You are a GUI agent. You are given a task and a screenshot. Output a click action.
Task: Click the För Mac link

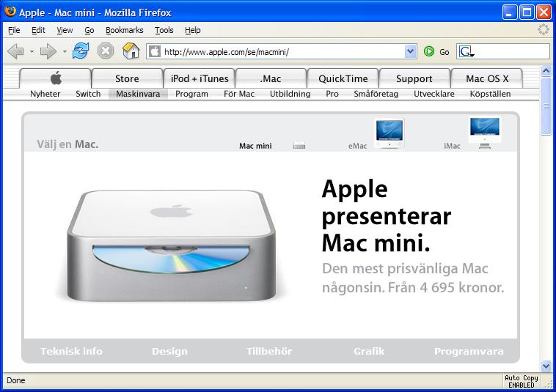239,94
